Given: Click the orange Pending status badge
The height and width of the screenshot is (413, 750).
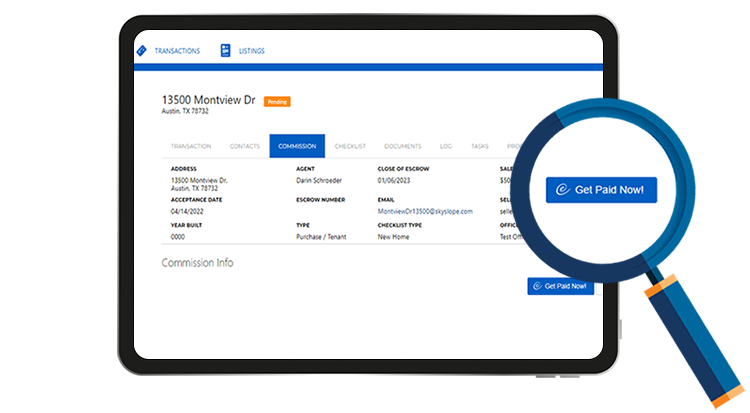Looking at the screenshot, I should [277, 101].
